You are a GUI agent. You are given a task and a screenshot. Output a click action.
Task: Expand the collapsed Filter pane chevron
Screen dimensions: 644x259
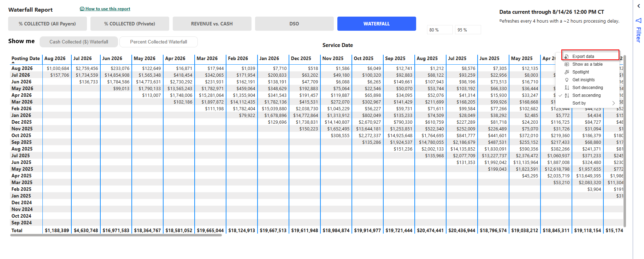pos(639,6)
